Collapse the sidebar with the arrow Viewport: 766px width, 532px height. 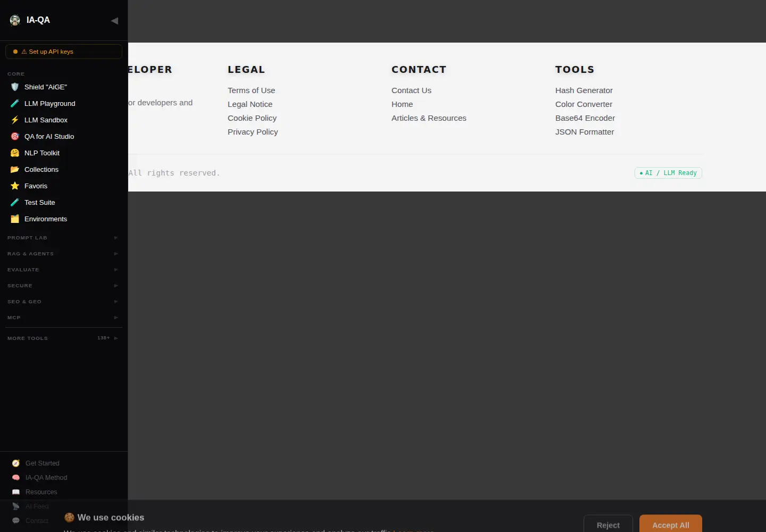(114, 21)
